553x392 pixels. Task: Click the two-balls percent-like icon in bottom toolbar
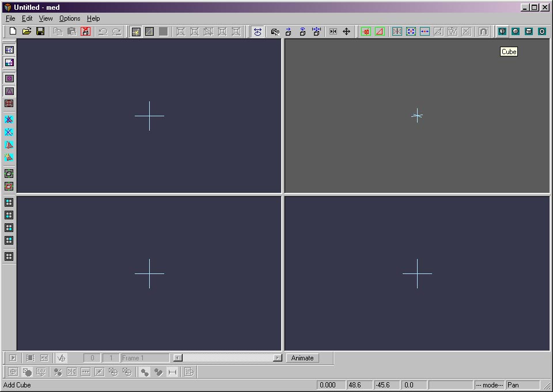click(x=58, y=372)
